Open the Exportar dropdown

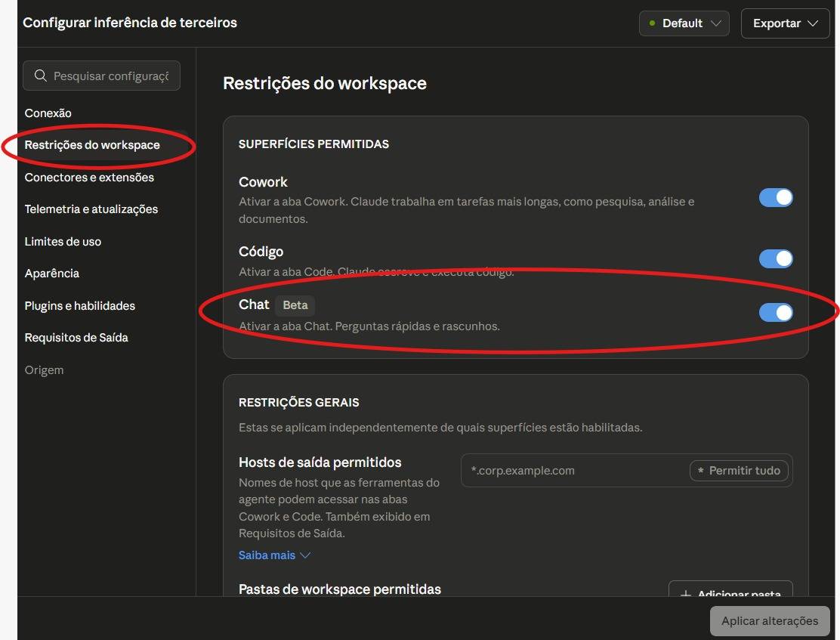click(785, 23)
